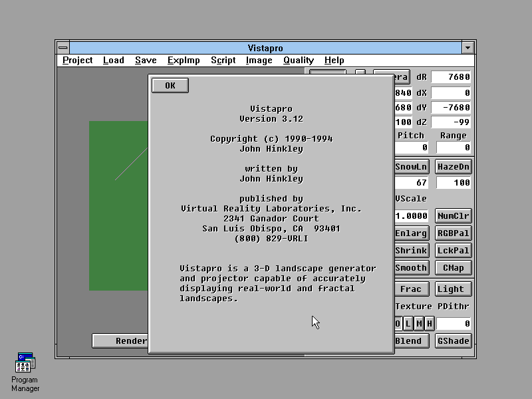Activate the Smooth terrain tool

click(410, 267)
